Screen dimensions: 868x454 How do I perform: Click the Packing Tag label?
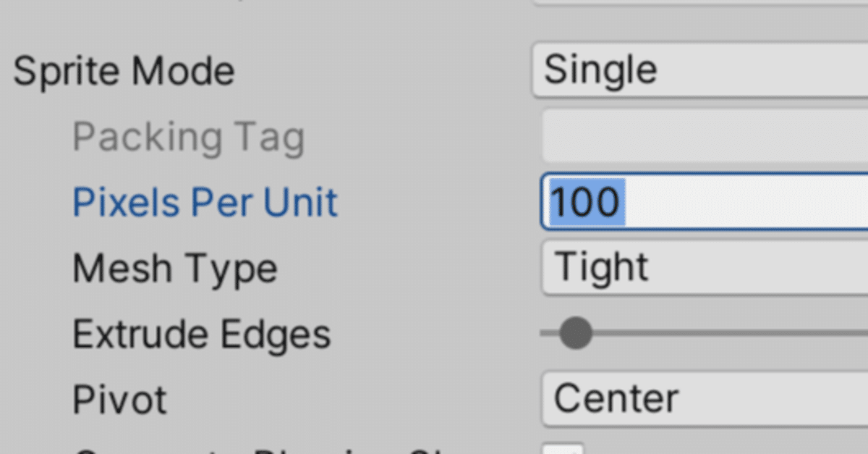click(188, 136)
